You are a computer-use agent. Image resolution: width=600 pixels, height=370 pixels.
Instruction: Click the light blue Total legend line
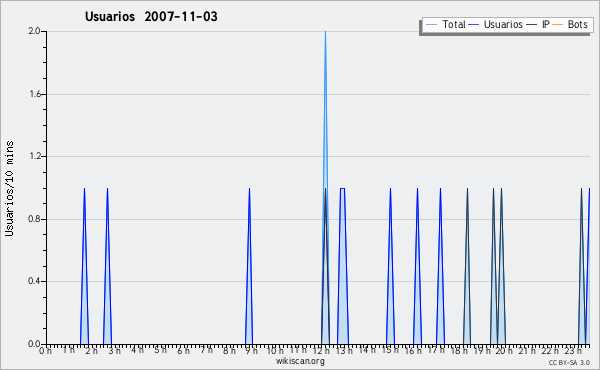pos(432,25)
